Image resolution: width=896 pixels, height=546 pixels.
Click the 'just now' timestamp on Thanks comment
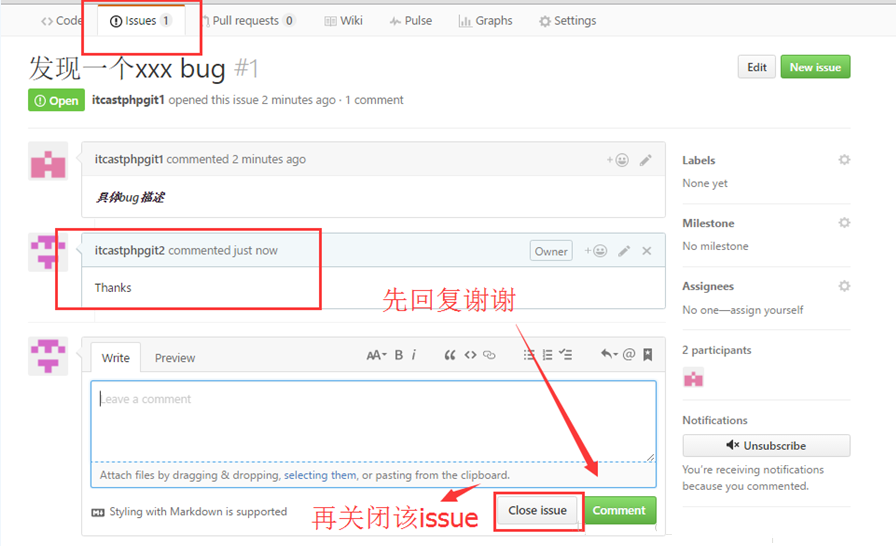[255, 251]
